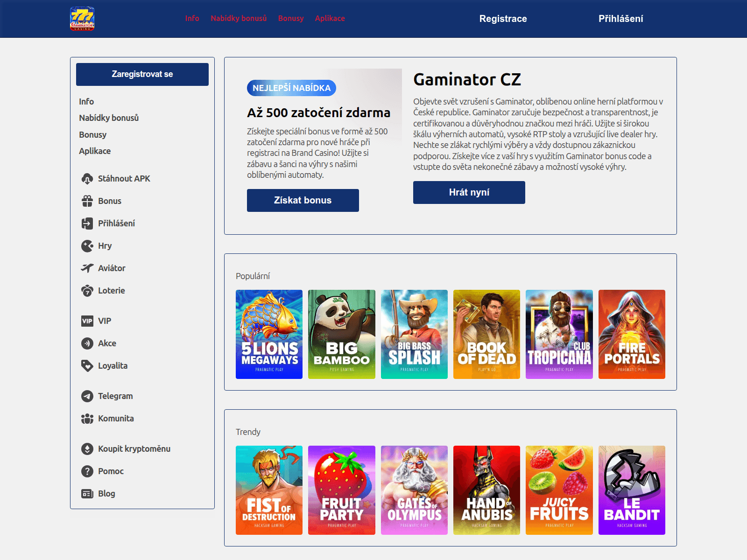This screenshot has height=560, width=747.
Task: Click the Gaminator 777 logo
Action: 82,19
